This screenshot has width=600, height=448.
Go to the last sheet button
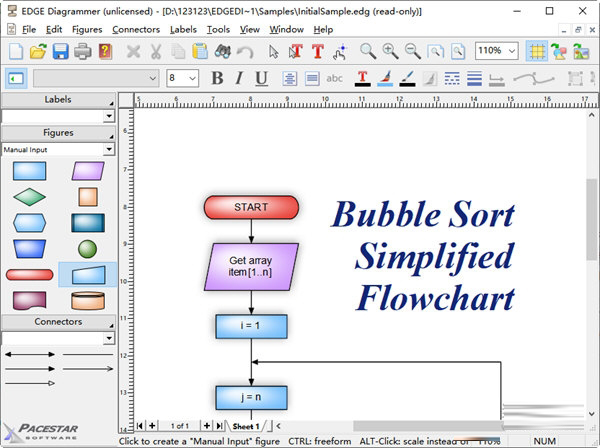[219, 426]
